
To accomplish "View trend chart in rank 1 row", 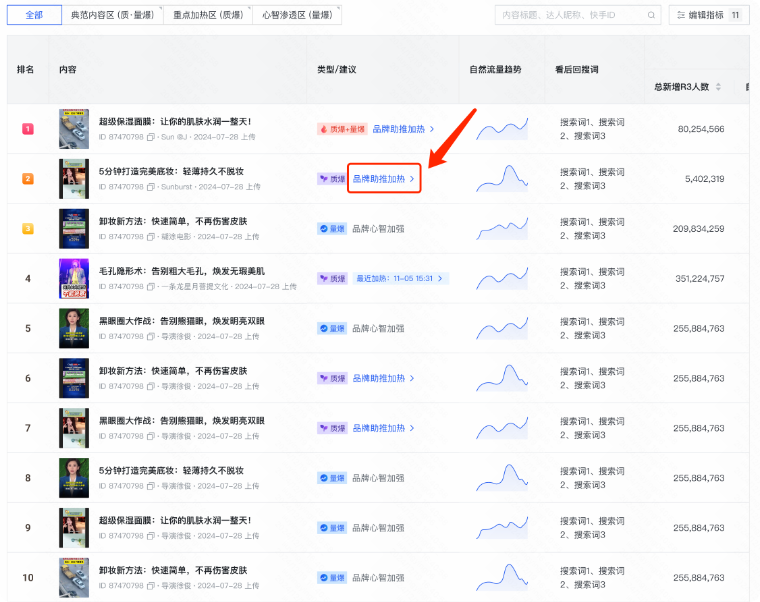I will [502, 129].
